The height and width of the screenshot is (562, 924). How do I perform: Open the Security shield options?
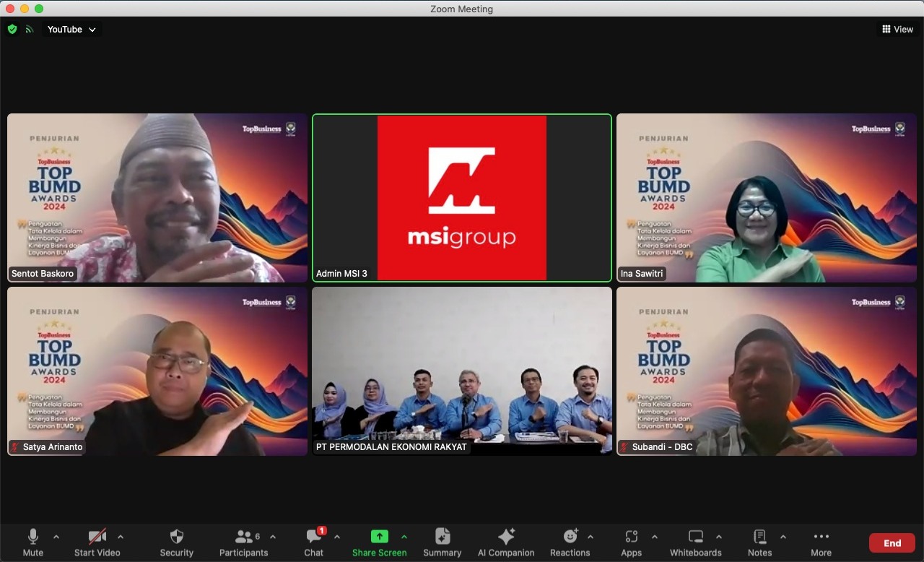[177, 542]
